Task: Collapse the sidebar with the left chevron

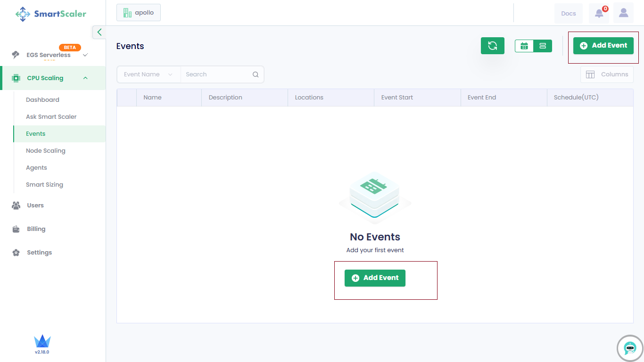Action: [x=99, y=32]
